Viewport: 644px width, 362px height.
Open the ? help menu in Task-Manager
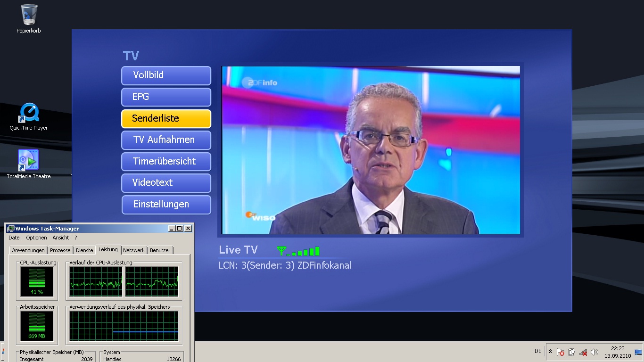(75, 238)
